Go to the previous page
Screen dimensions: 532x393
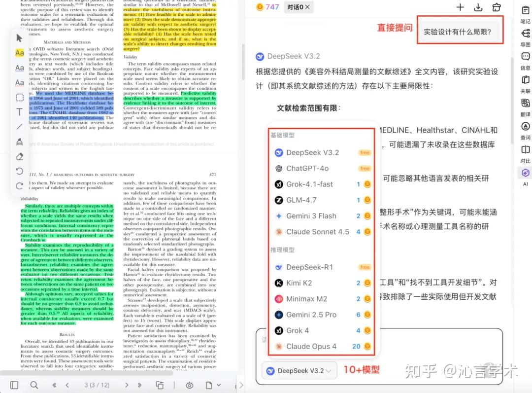pos(67,385)
